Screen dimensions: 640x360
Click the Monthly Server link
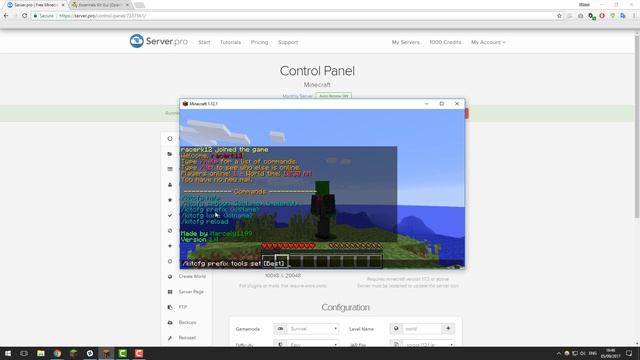point(297,96)
